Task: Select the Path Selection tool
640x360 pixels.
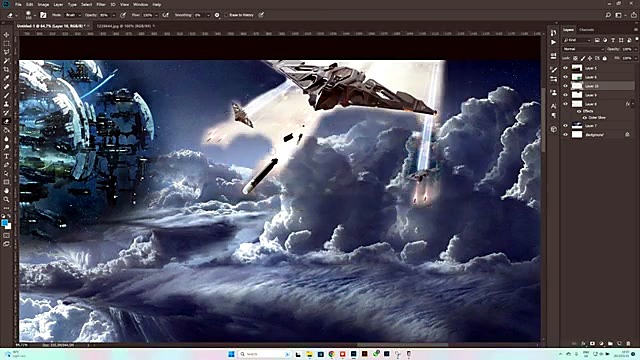Action: click(7, 173)
